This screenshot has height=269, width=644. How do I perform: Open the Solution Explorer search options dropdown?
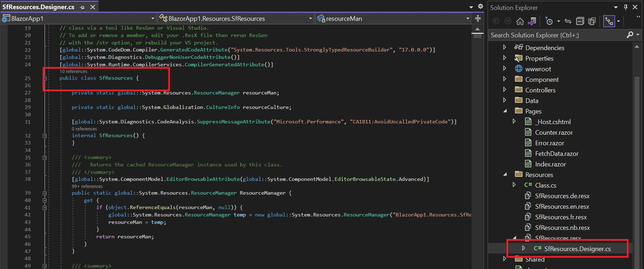[638, 35]
